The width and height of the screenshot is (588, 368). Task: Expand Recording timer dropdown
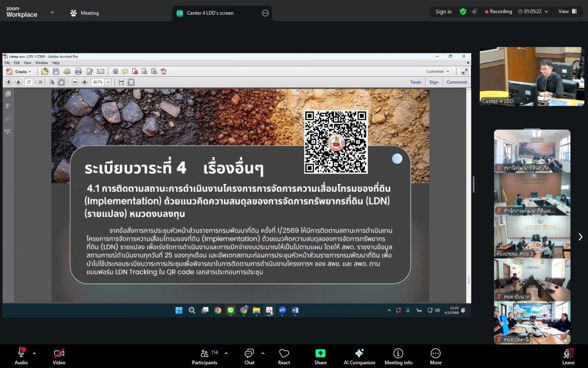tap(546, 11)
